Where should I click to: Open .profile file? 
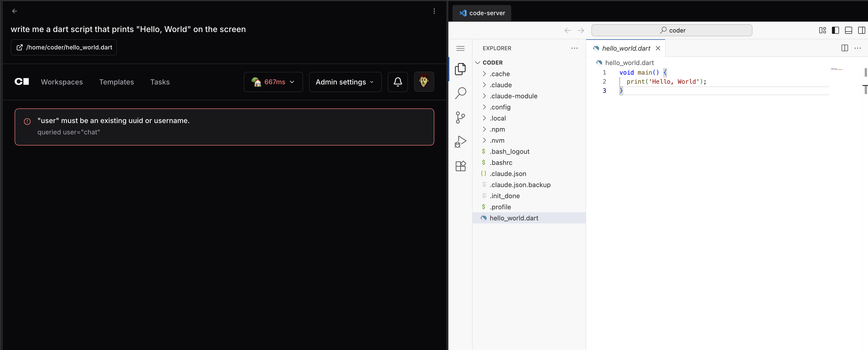[x=529, y=207]
